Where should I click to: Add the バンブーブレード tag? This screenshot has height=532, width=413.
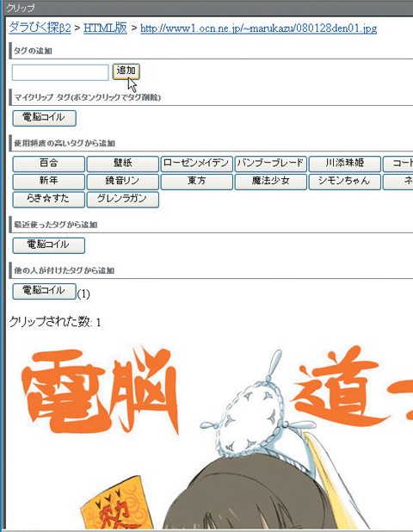tap(270, 164)
